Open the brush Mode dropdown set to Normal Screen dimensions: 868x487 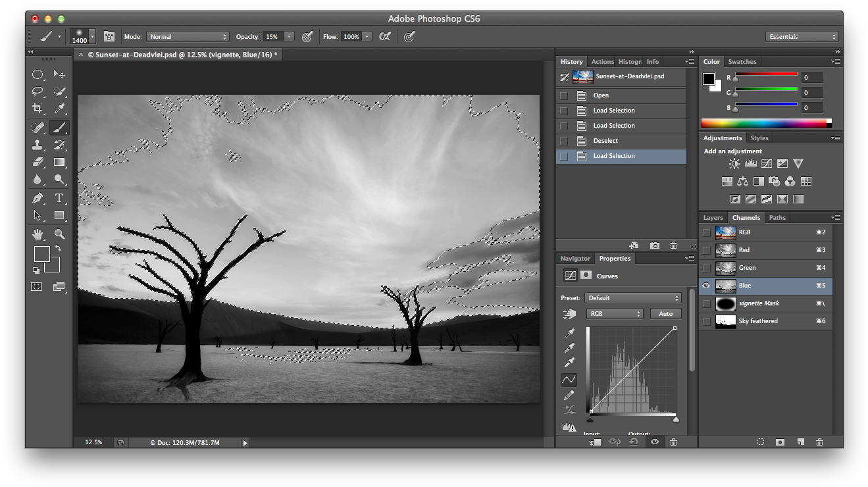188,37
